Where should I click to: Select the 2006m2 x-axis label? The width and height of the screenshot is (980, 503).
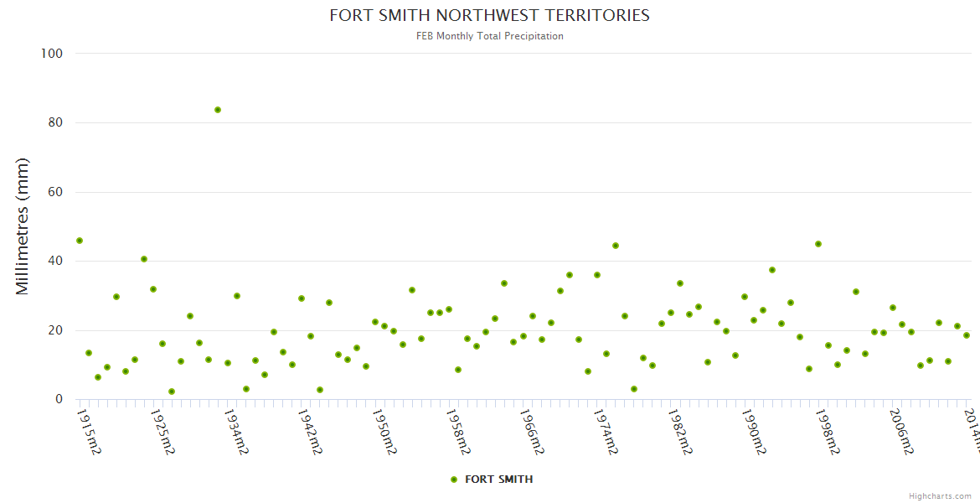coord(901,432)
